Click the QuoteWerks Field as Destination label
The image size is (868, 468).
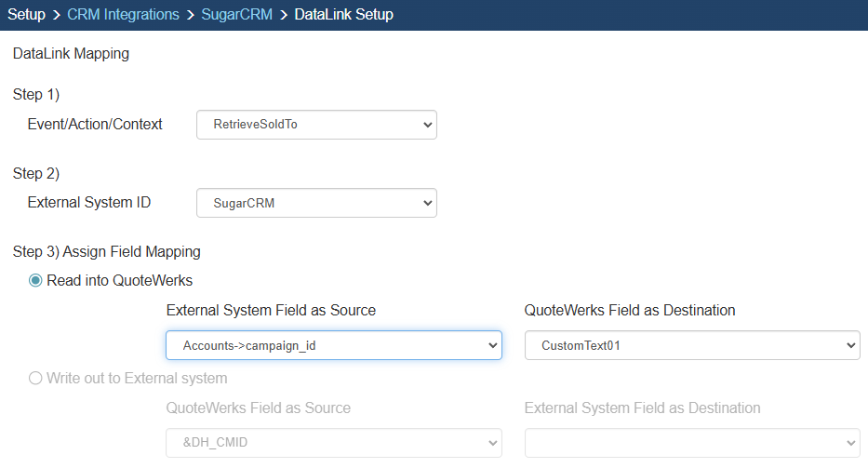[x=630, y=311]
